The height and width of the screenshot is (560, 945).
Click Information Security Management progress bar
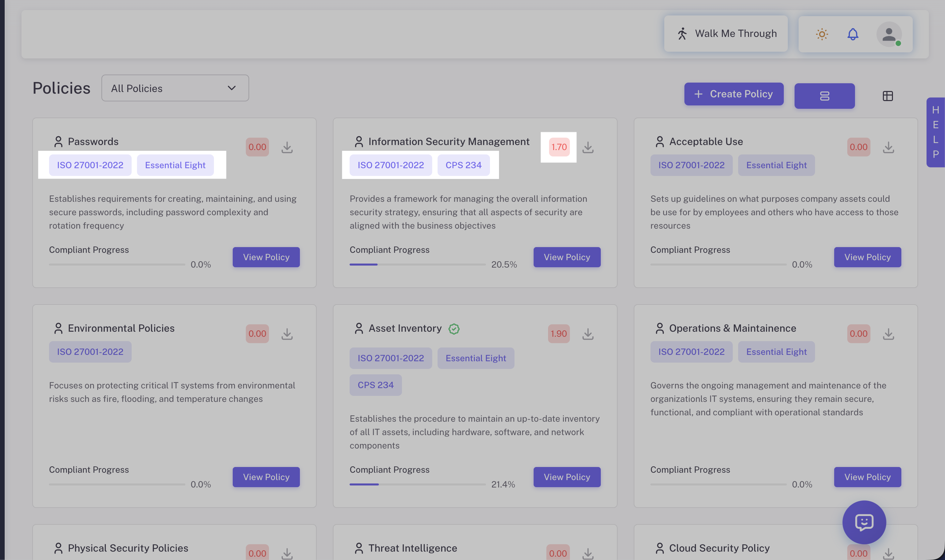tap(417, 265)
